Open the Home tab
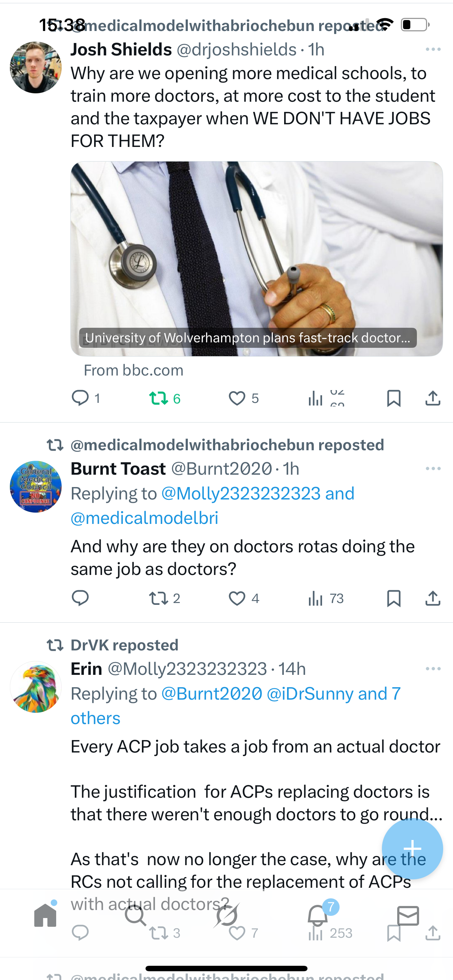The image size is (453, 980). [45, 915]
